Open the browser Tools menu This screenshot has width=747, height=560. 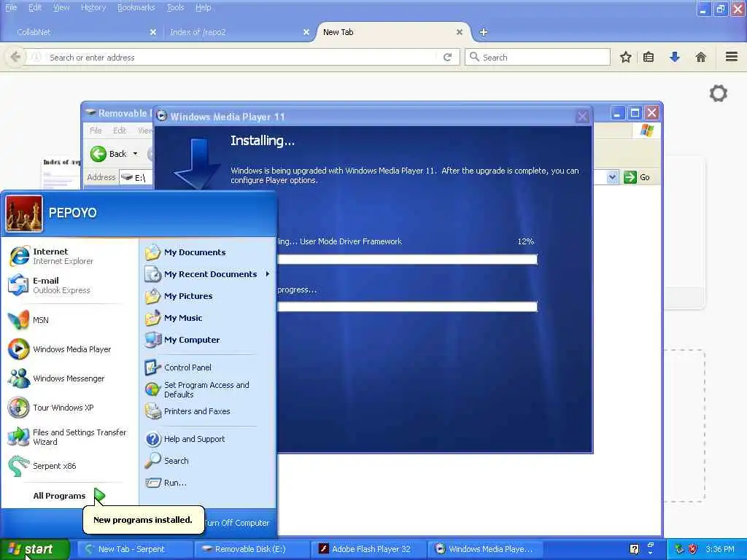[x=175, y=7]
